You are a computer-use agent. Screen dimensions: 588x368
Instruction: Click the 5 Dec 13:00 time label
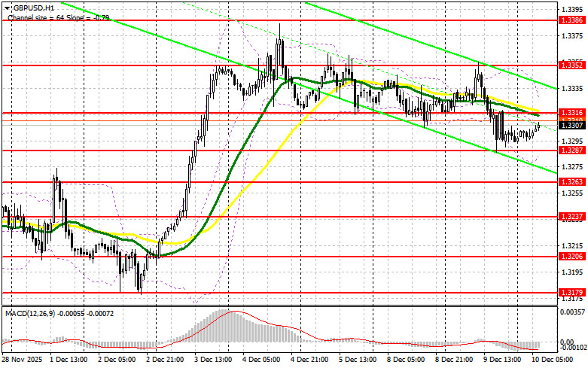(x=358, y=360)
